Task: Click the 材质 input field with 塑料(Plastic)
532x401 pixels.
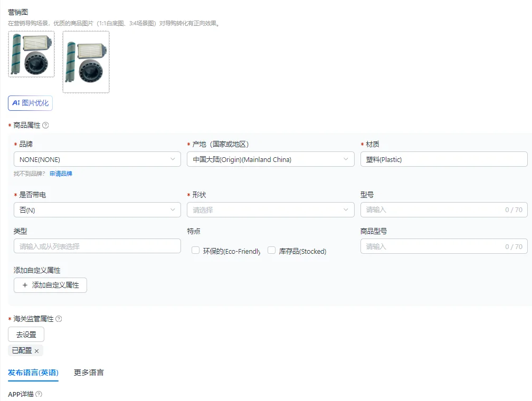Action: pyautogui.click(x=444, y=159)
